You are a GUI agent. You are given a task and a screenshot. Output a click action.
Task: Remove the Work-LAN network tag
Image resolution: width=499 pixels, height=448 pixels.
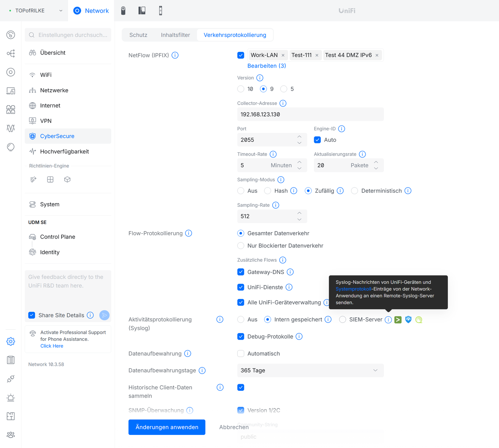[283, 55]
